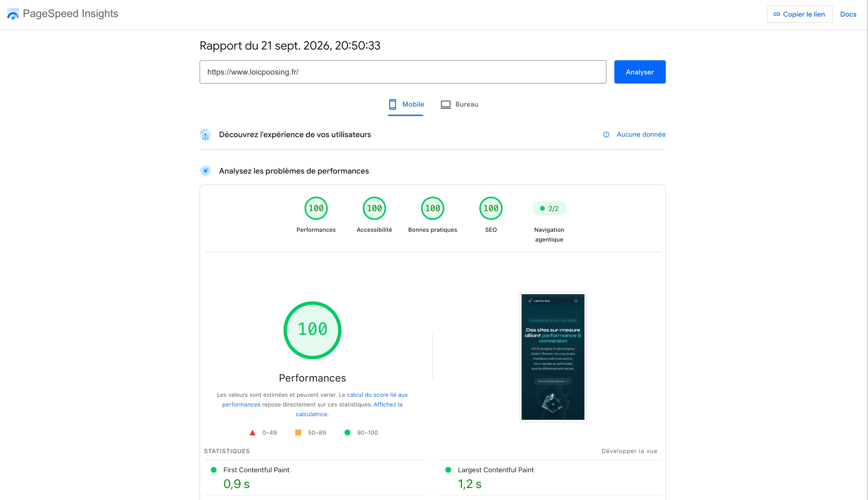Click green dot beside First Contentful Paint
The width and height of the screenshot is (868, 500).
214,470
